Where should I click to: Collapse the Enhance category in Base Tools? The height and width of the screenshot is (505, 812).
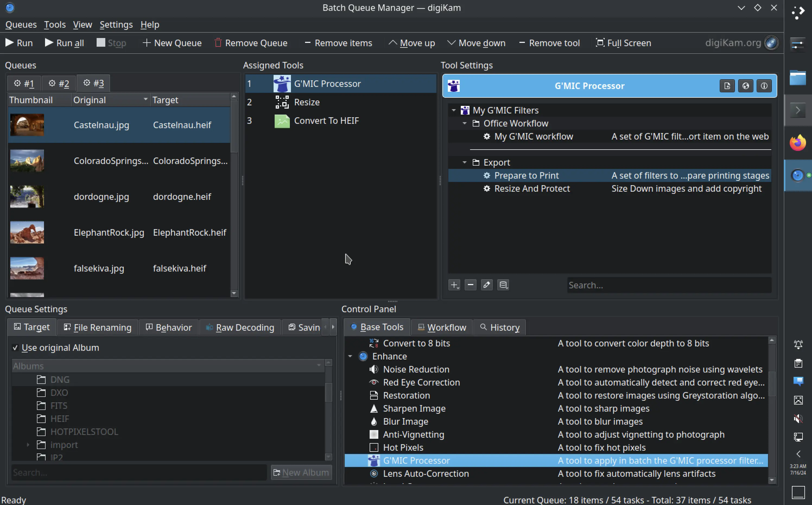pos(350,356)
